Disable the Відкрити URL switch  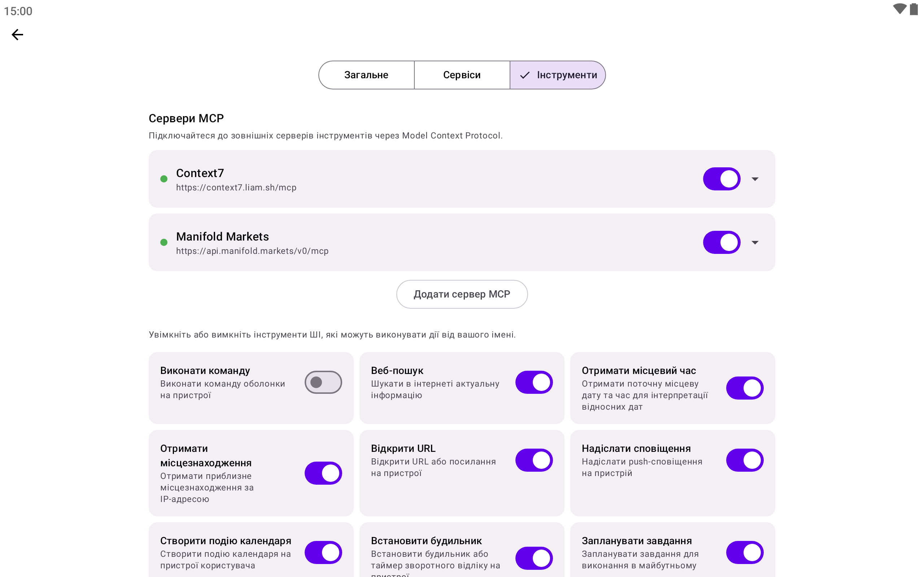tap(534, 460)
